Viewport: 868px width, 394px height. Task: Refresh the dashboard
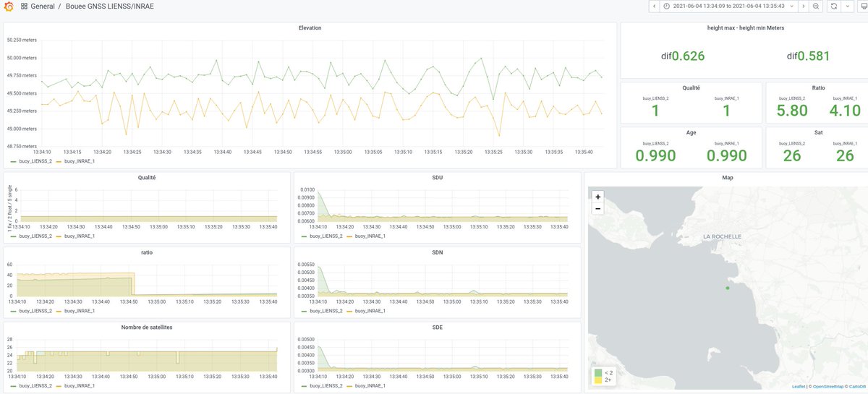pyautogui.click(x=833, y=7)
